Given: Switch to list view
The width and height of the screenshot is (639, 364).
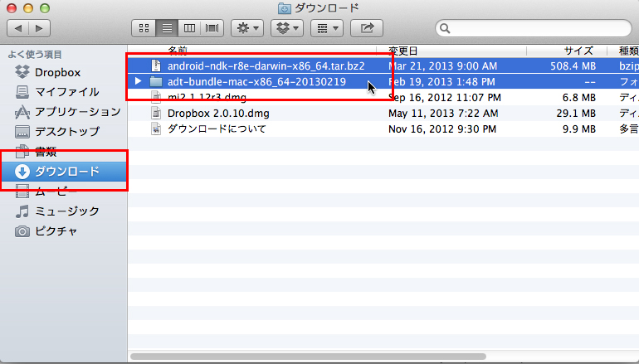Looking at the screenshot, I should [x=167, y=28].
